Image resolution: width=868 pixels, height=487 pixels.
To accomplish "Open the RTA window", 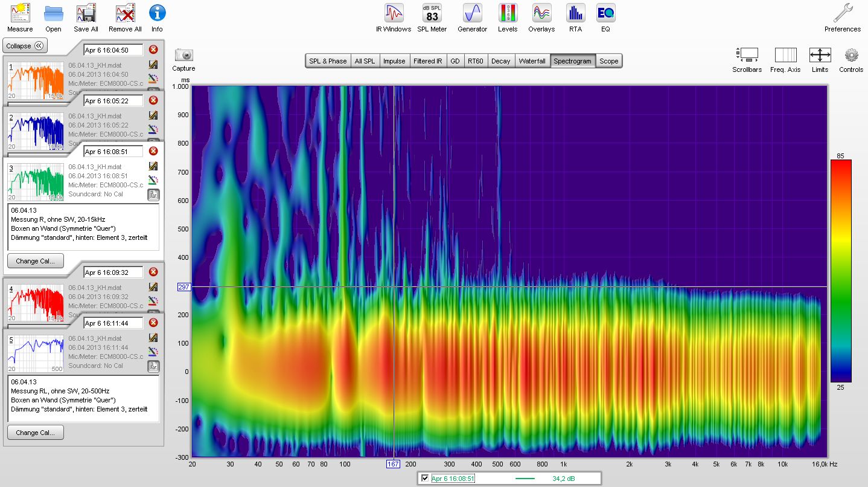I will pyautogui.click(x=575, y=18).
